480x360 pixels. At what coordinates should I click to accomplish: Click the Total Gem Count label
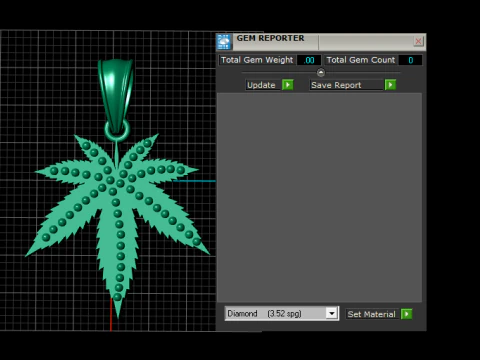click(x=361, y=60)
